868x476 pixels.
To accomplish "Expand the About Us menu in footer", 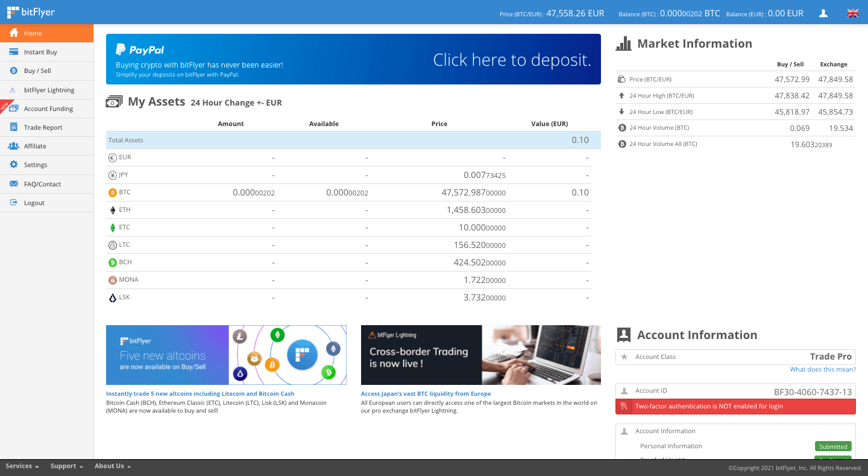I will click(x=113, y=466).
